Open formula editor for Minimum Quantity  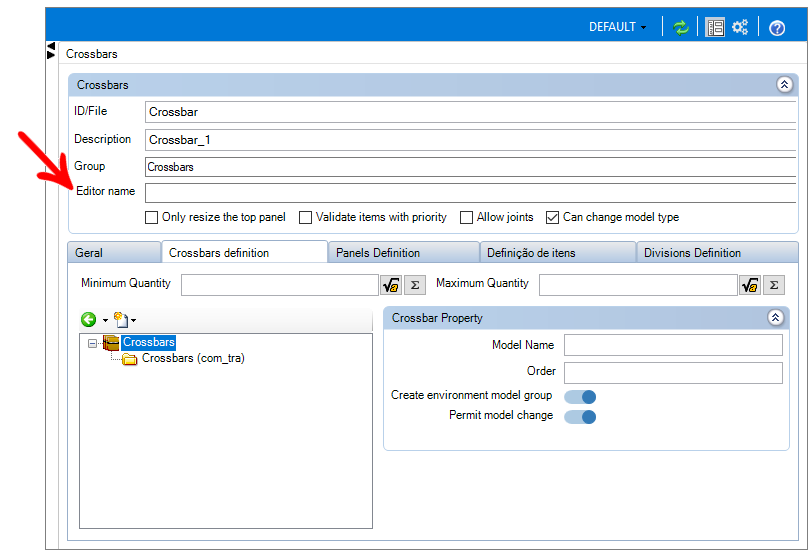click(x=391, y=285)
